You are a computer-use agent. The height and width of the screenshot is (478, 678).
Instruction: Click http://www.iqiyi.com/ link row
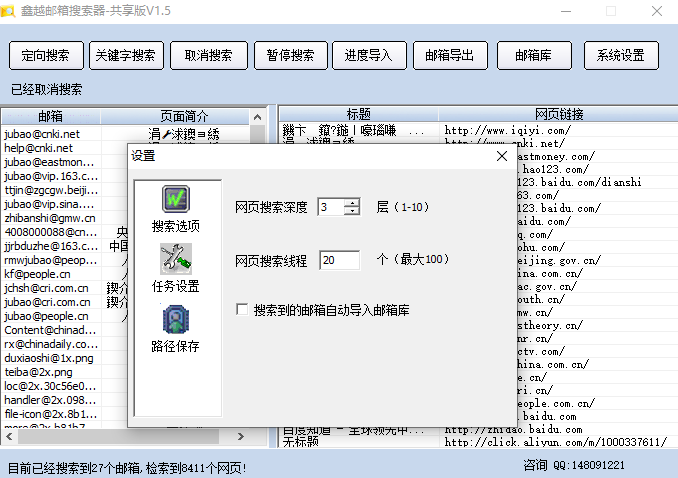tap(508, 130)
